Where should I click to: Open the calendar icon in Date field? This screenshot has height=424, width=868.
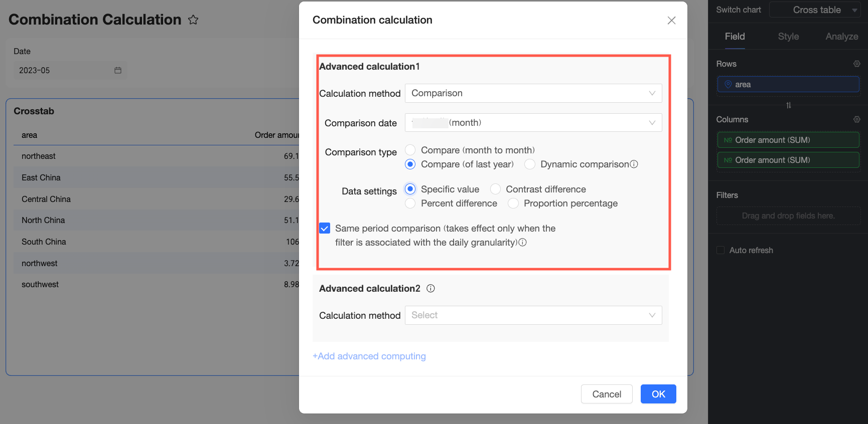118,70
